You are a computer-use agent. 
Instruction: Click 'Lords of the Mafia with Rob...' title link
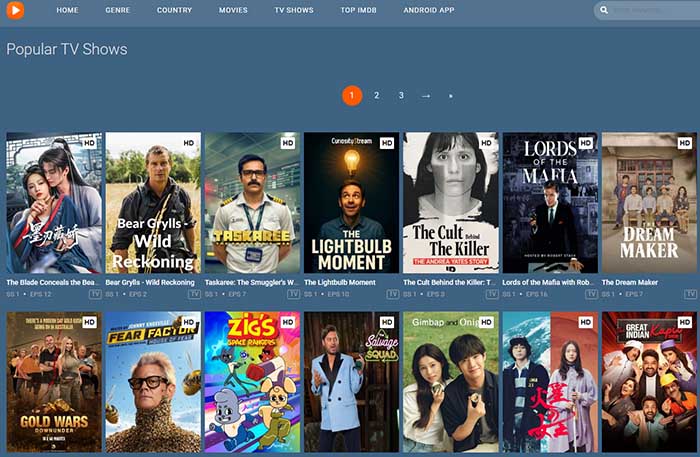(549, 282)
